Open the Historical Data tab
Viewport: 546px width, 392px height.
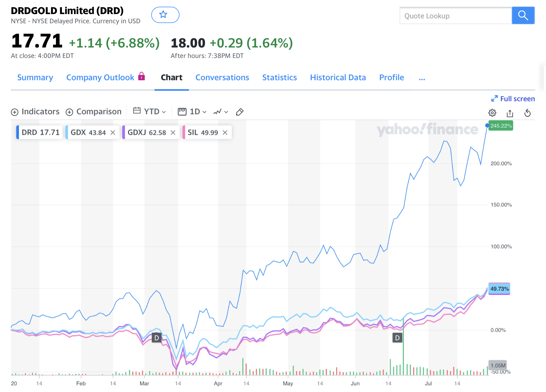coord(338,78)
